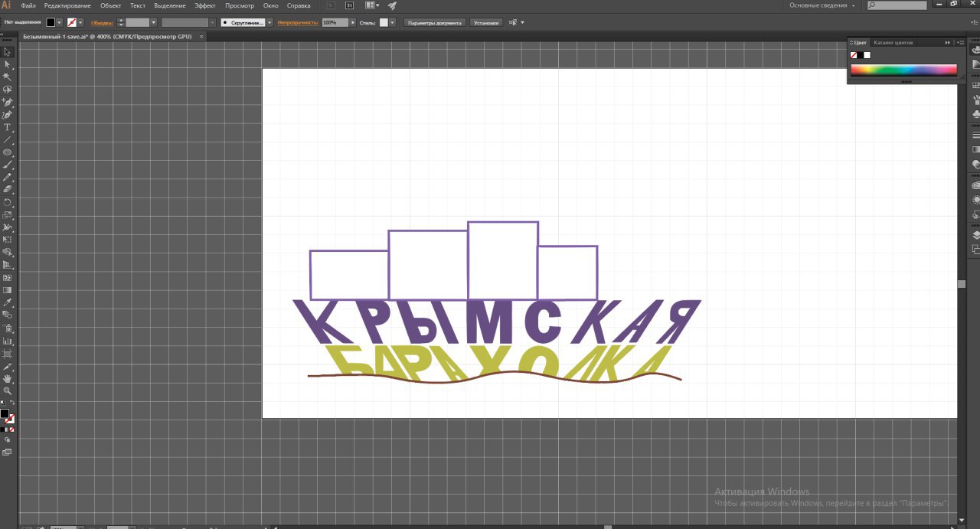Open the Layers panel icon
This screenshot has height=529, width=980.
975,236
